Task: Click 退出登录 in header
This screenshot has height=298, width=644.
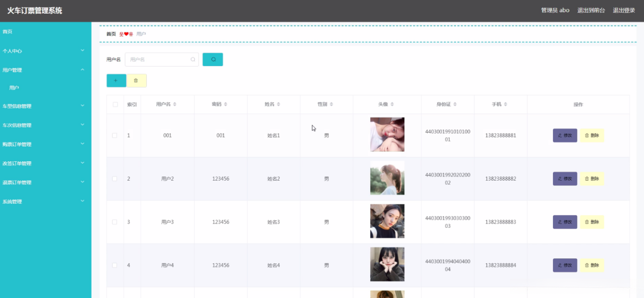Action: [624, 10]
